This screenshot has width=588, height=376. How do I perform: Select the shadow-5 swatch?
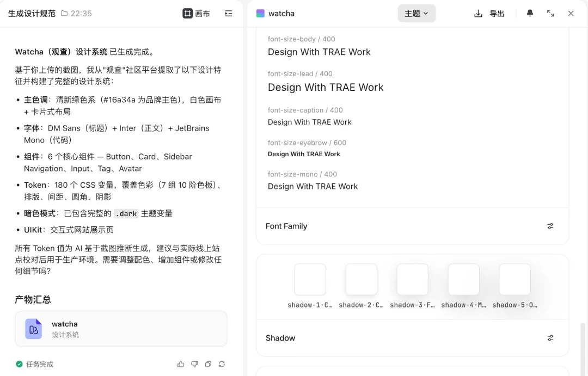click(x=515, y=279)
